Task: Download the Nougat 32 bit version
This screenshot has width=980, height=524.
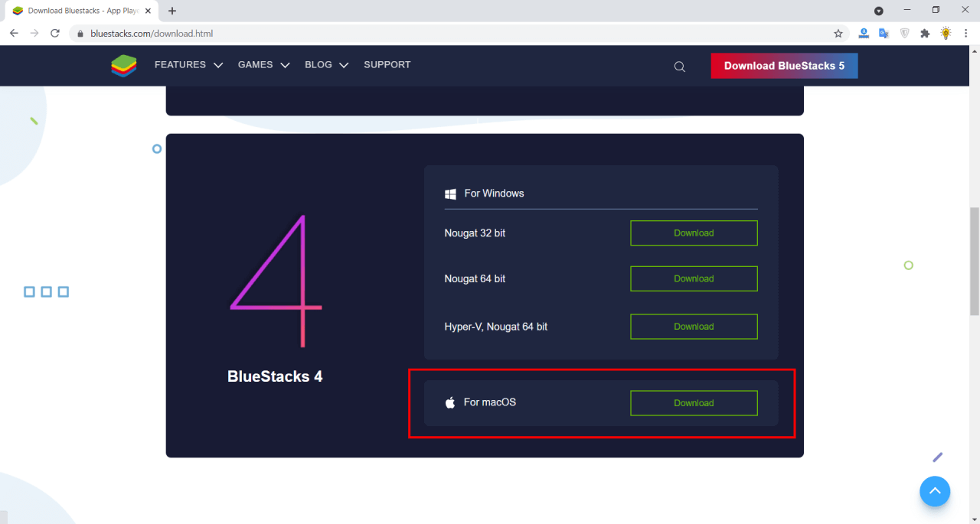Action: click(694, 233)
